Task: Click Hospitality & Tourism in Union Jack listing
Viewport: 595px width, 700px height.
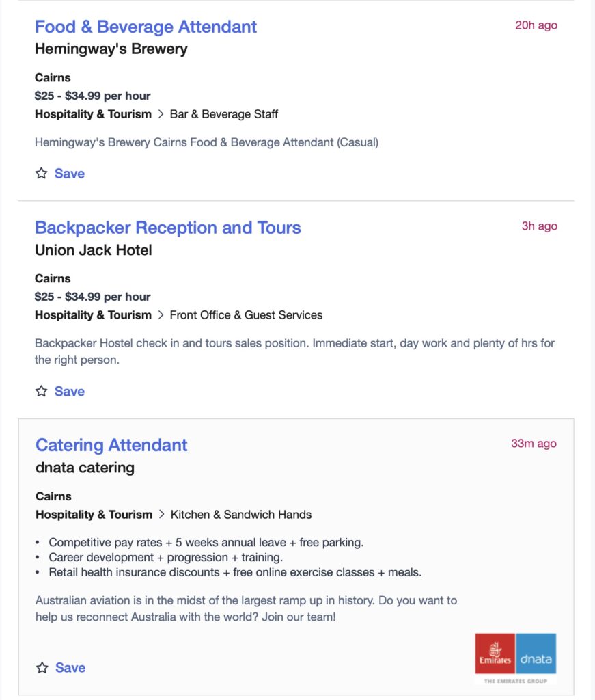Action: point(93,315)
